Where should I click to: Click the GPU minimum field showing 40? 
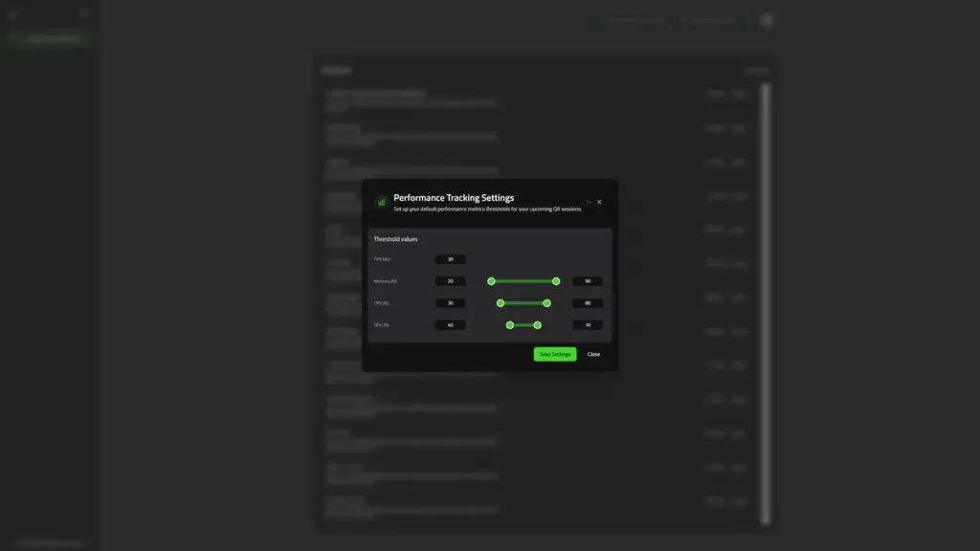tap(451, 324)
